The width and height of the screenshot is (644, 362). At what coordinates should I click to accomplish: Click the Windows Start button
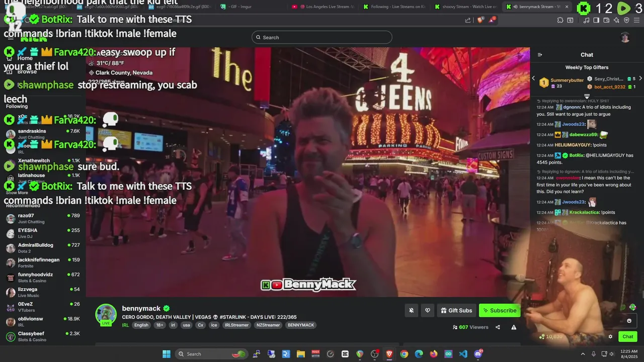166,354
